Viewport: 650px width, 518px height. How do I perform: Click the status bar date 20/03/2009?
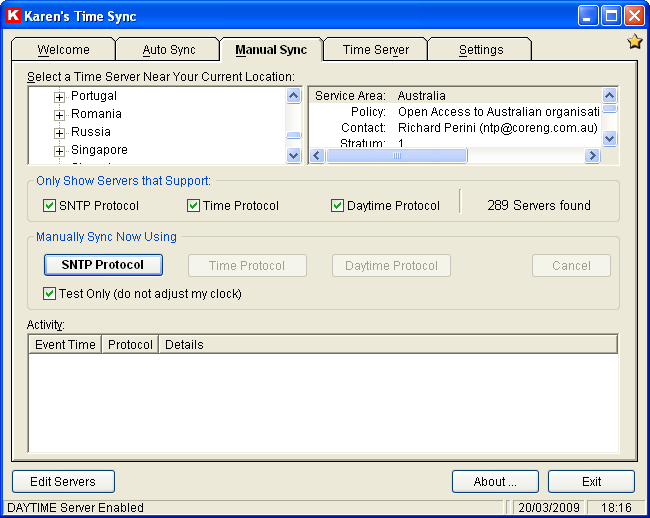point(548,508)
